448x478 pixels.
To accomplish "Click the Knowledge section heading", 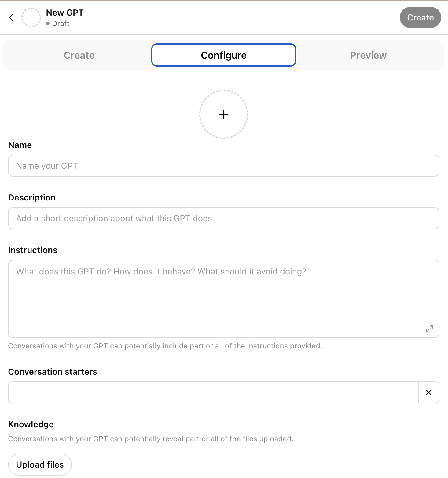I will coord(31,424).
